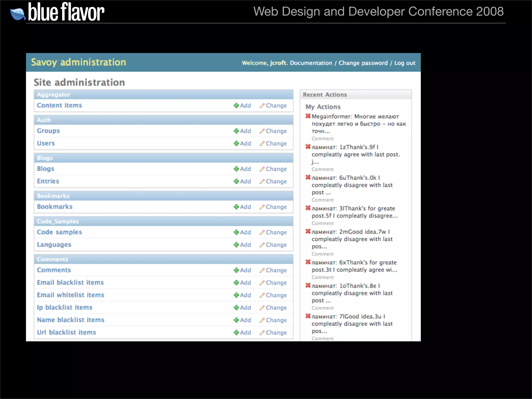
Task: Click the Code_Samples section header
Action: [58, 221]
